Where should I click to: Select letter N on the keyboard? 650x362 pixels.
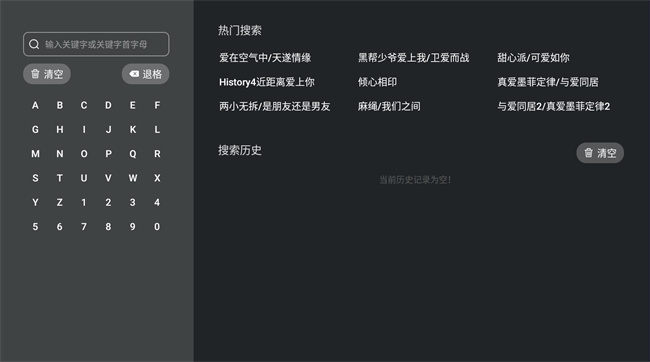(60, 154)
